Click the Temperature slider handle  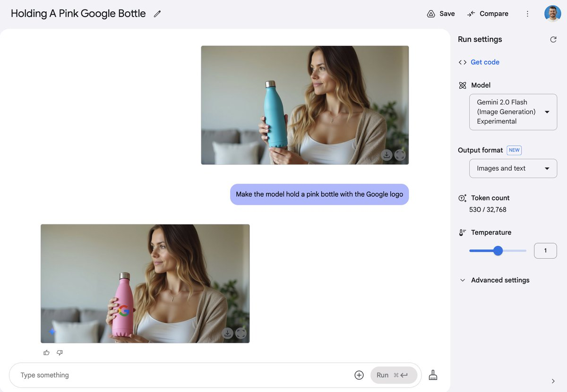pyautogui.click(x=498, y=251)
